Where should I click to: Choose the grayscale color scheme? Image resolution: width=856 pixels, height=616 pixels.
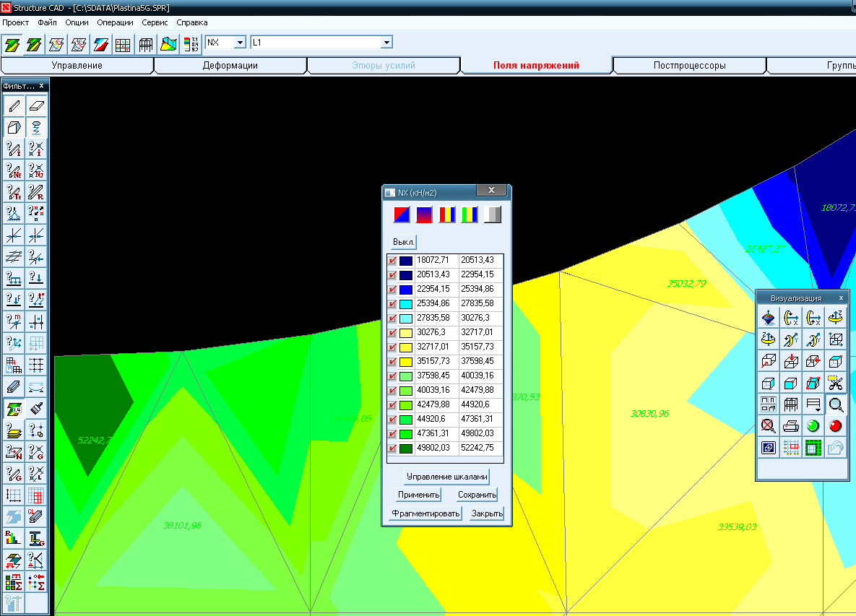coord(493,214)
